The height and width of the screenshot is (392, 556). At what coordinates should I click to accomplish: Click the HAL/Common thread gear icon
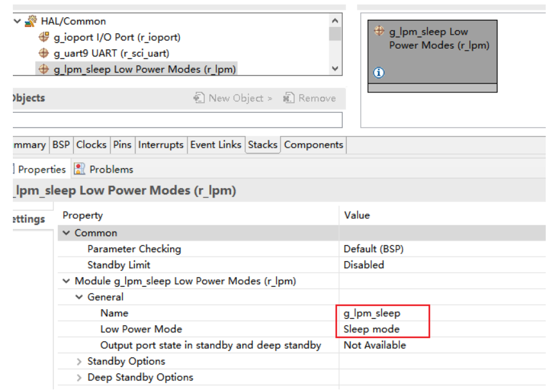pyautogui.click(x=31, y=21)
